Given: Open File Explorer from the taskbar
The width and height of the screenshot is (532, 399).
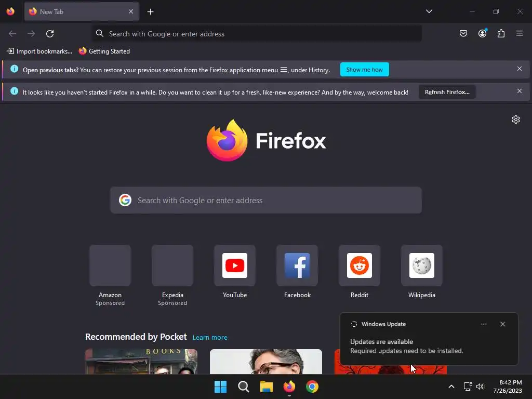Looking at the screenshot, I should tap(267, 387).
